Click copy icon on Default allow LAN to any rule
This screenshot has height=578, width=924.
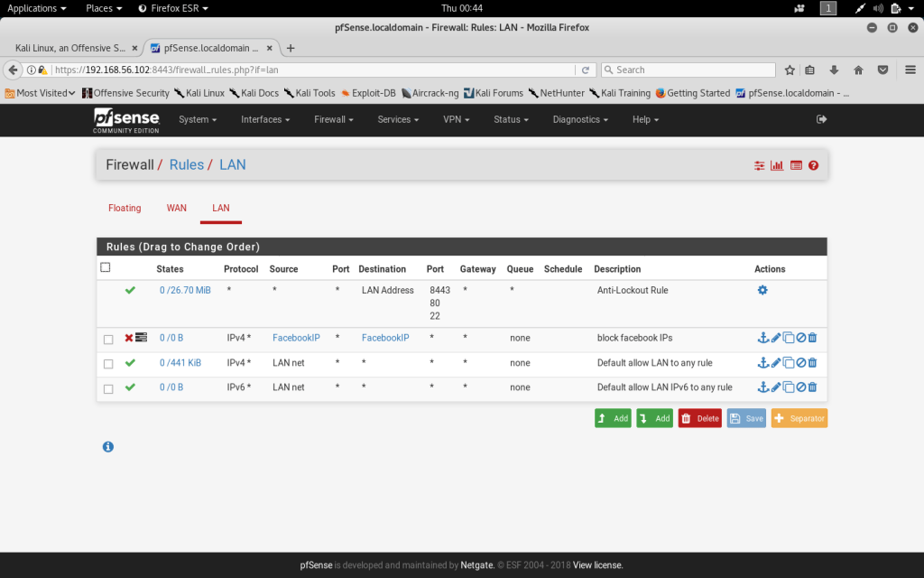(x=788, y=363)
